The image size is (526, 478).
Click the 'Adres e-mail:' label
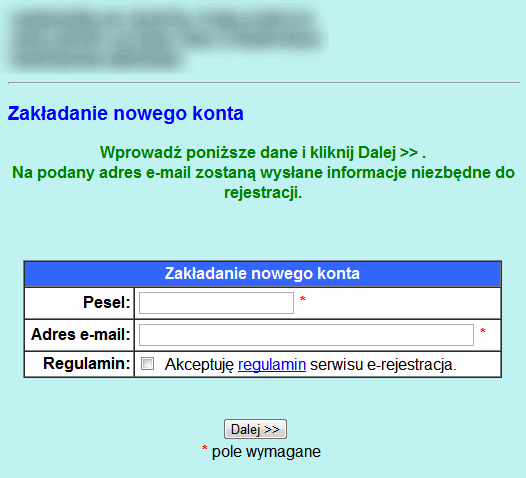(81, 334)
